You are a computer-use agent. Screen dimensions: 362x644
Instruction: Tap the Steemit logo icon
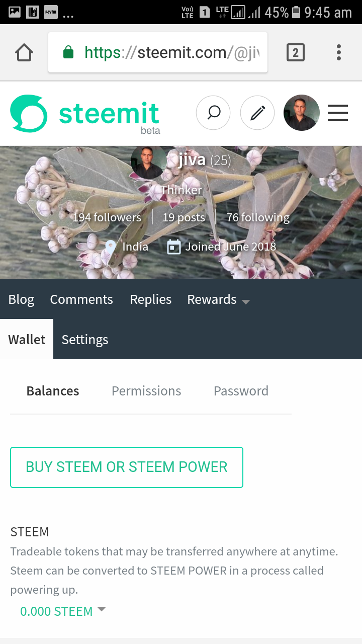click(29, 114)
